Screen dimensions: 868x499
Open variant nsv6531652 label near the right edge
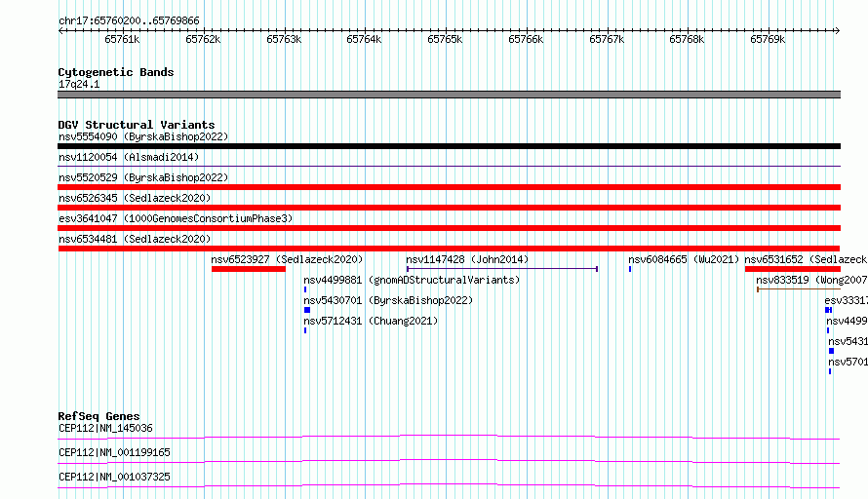[806, 259]
